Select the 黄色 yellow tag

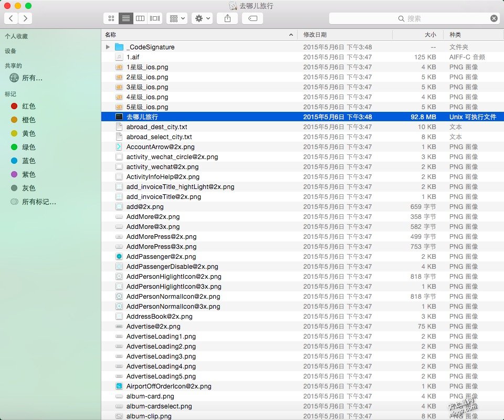pyautogui.click(x=23, y=133)
